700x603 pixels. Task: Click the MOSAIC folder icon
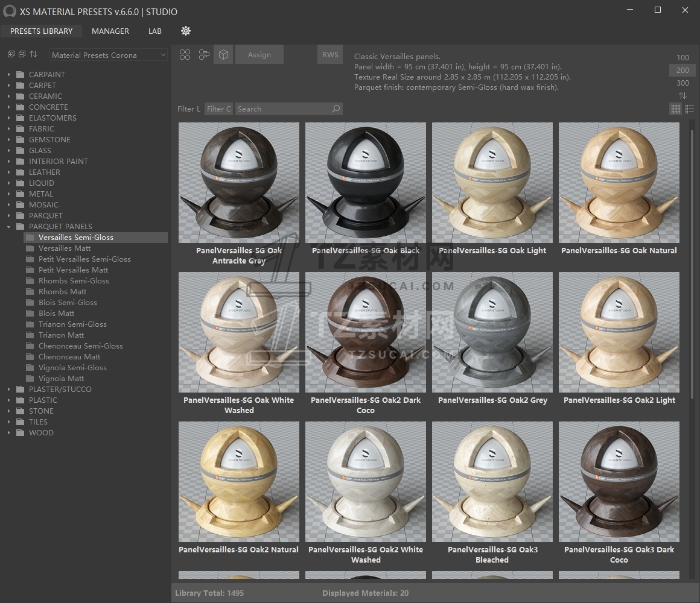[x=20, y=204]
